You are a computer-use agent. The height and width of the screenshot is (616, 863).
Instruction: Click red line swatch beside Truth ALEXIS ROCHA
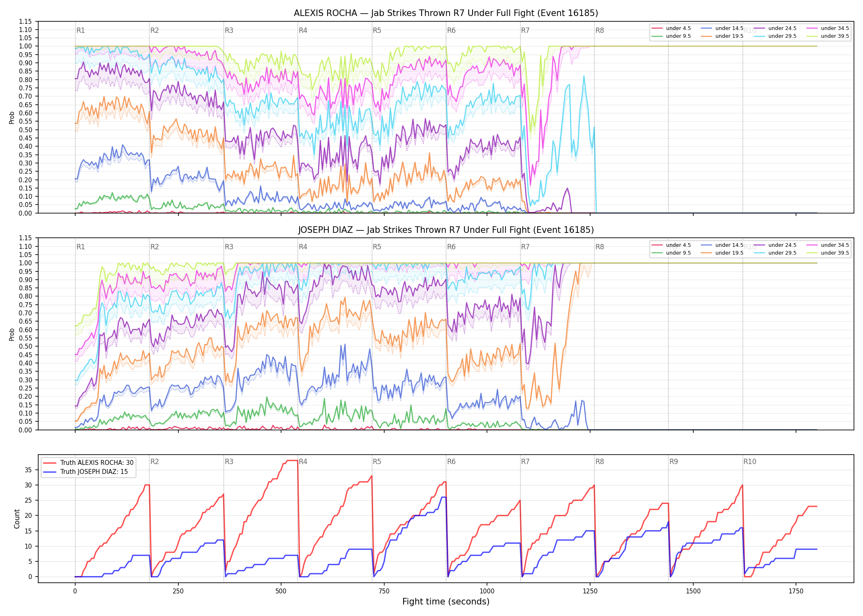click(50, 463)
